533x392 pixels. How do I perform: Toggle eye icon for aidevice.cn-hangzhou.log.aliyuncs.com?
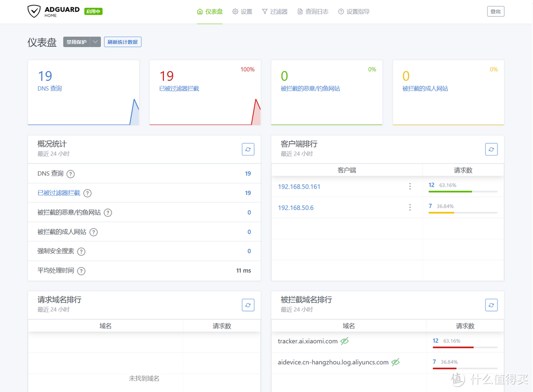[x=395, y=362]
